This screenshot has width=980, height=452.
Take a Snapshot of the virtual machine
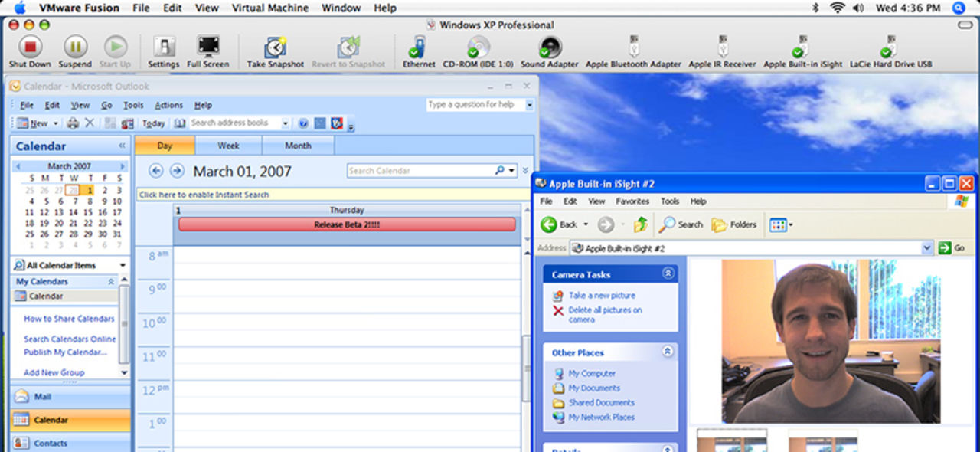coord(274,47)
